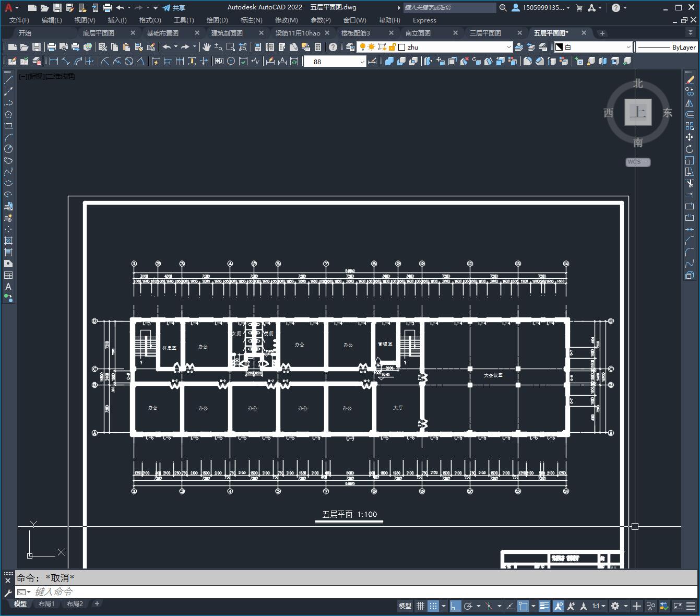
Task: Select the Diameter dimension tool
Action: tap(128, 62)
